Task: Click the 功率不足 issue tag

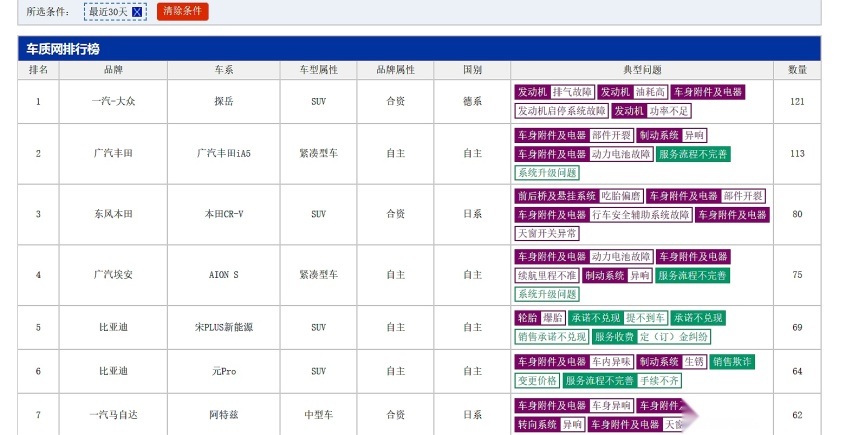Action: point(668,111)
